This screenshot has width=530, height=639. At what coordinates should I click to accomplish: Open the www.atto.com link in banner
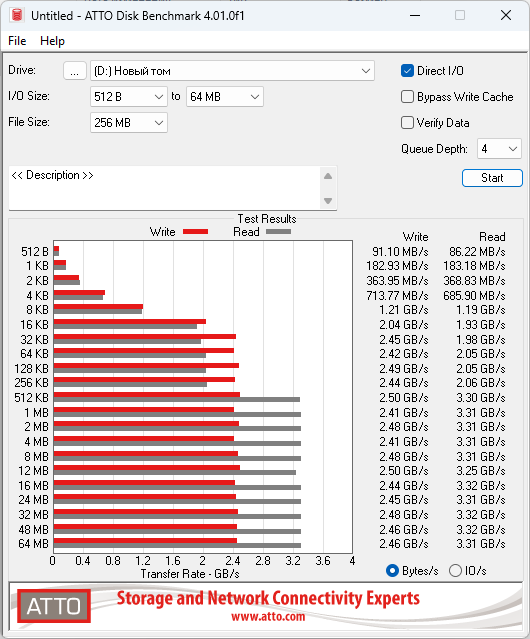(268, 617)
